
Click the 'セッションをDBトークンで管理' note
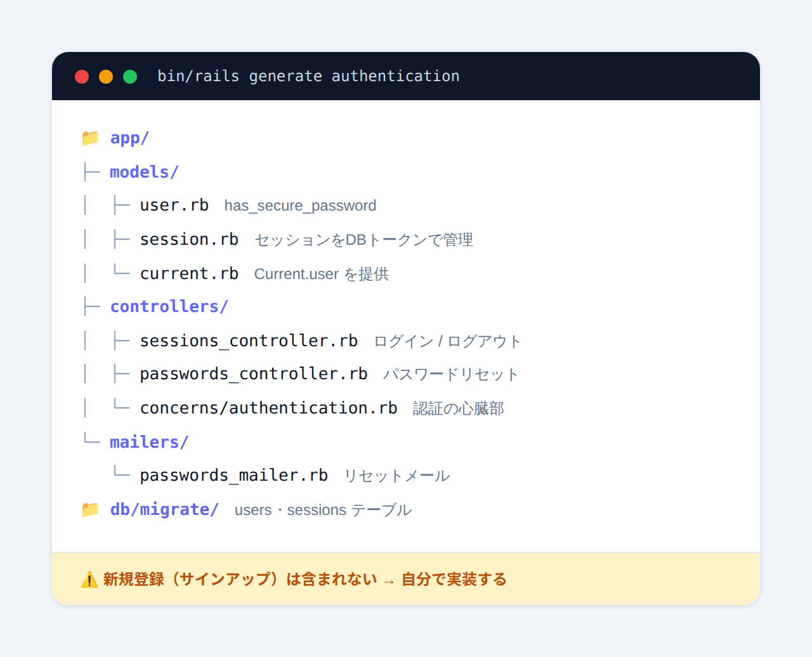[363, 240]
